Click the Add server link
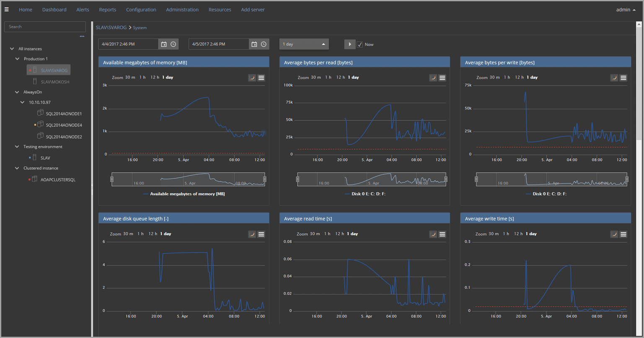Screen dimensions: 644x338 click(x=253, y=10)
